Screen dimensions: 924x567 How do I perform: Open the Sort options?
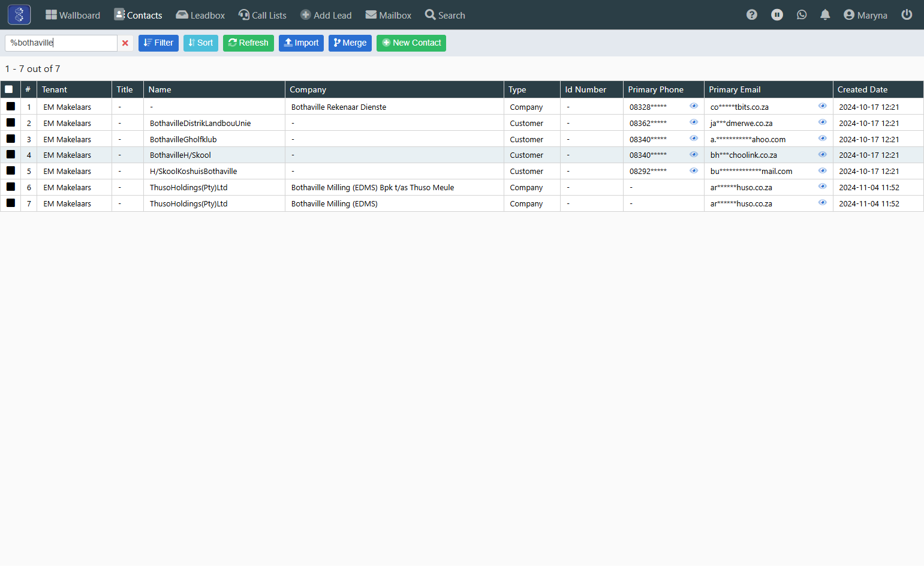click(201, 43)
